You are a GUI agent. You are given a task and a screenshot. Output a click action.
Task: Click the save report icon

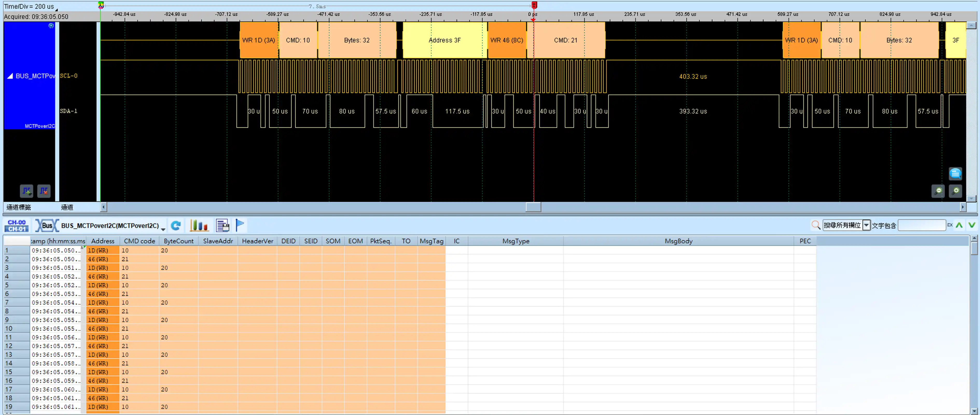[x=223, y=225]
